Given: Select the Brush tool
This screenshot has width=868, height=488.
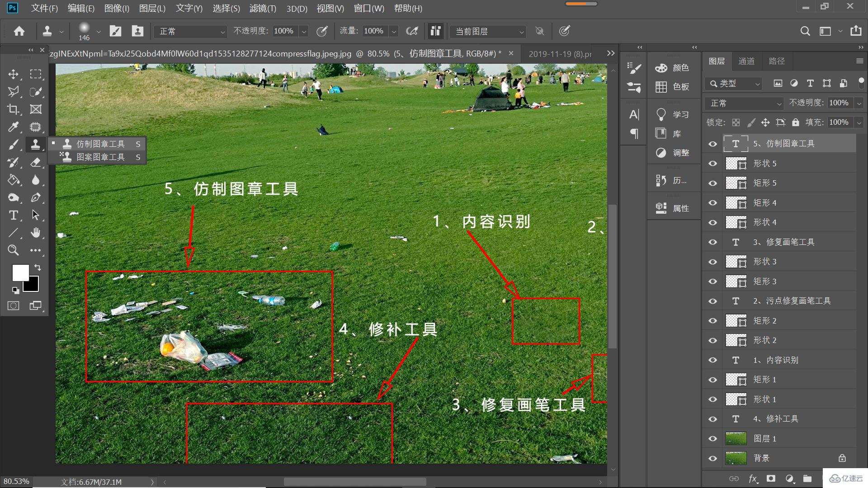Looking at the screenshot, I should 14,145.
